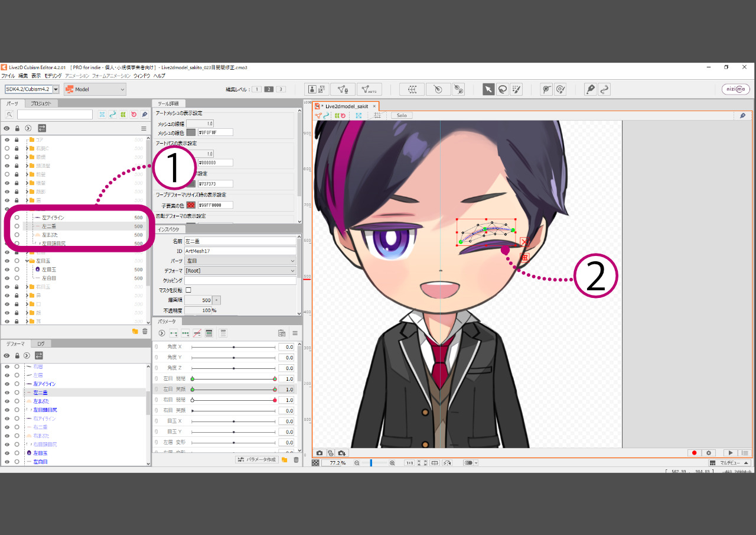Image resolution: width=756 pixels, height=535 pixels.
Task: Create a warp deformer from the toolbar
Action: pyautogui.click(x=412, y=89)
